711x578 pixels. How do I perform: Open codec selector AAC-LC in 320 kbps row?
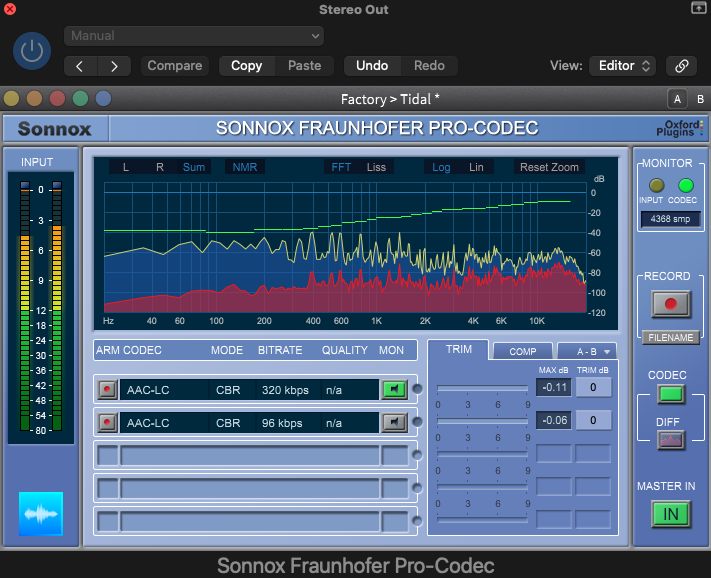[x=164, y=390]
